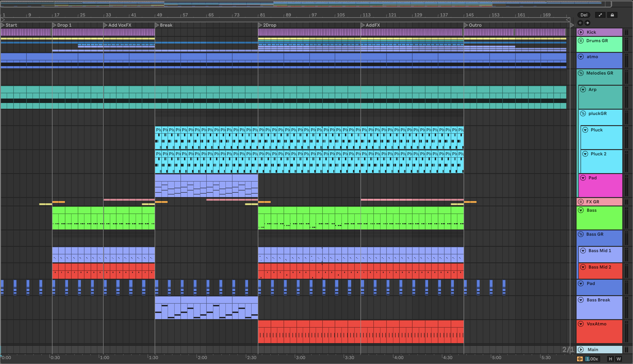
Task: Click the Main track unfold icon
Action: [x=581, y=350]
